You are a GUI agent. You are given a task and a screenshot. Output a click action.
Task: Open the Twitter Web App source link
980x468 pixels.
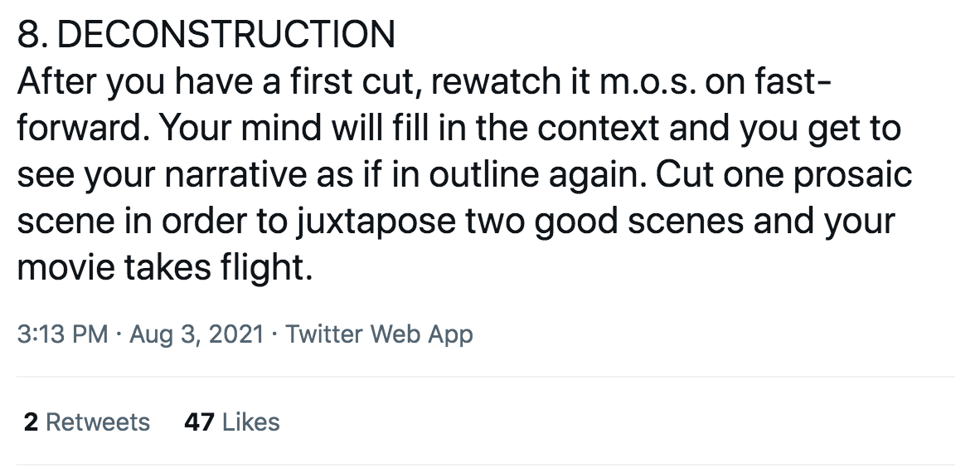click(379, 334)
